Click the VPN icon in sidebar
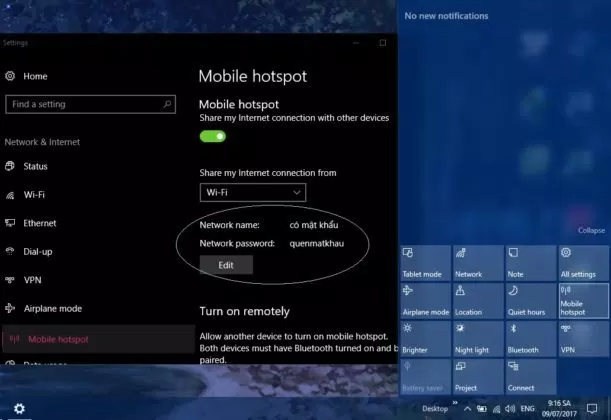 [10, 280]
